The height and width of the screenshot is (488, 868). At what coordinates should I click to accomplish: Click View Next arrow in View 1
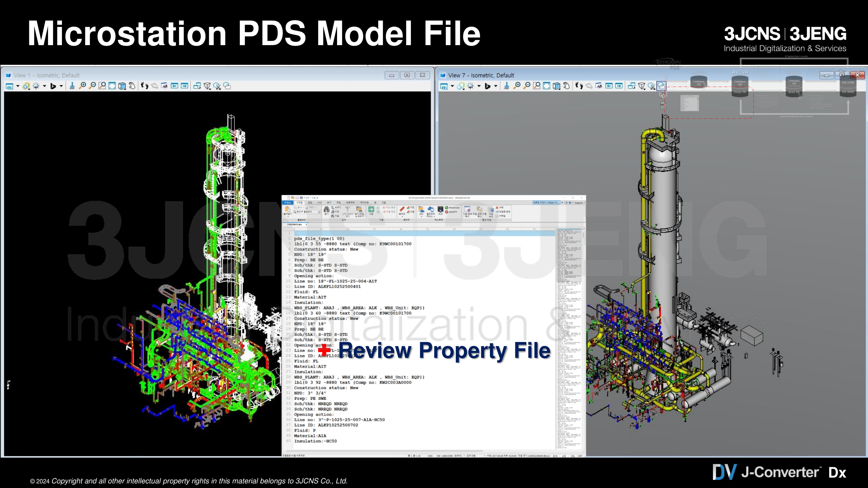tap(184, 86)
